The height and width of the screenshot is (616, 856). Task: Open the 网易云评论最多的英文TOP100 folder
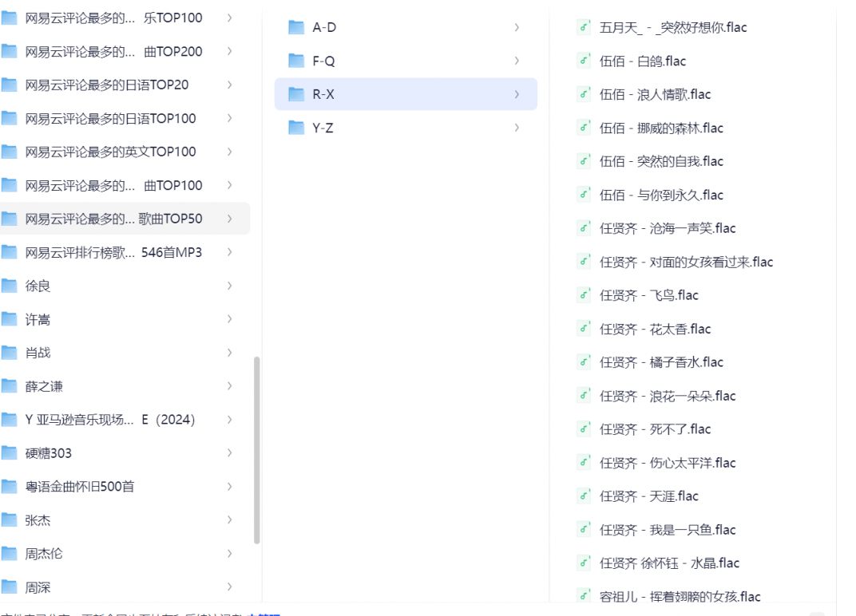110,152
